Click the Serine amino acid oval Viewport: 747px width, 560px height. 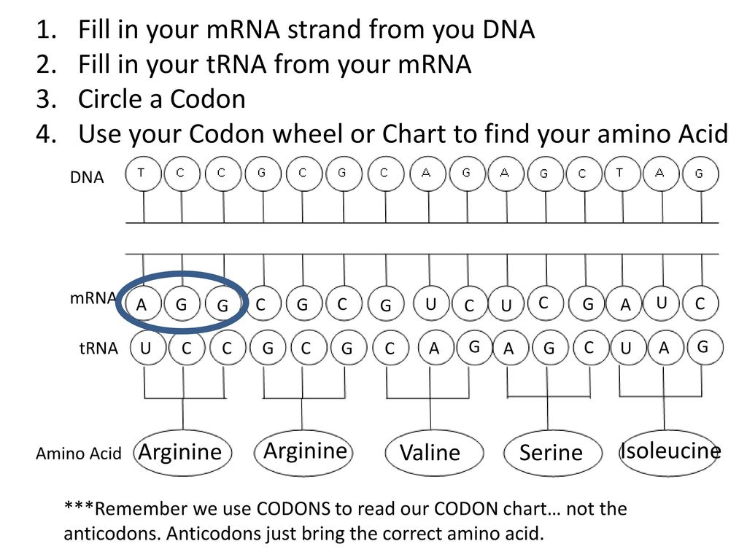pos(553,453)
